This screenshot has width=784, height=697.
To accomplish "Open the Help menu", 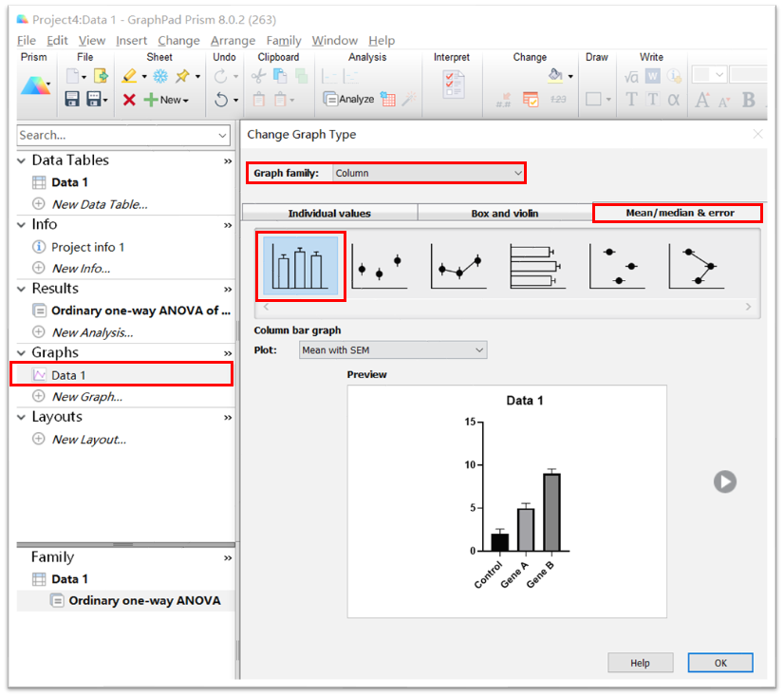I will pos(382,40).
